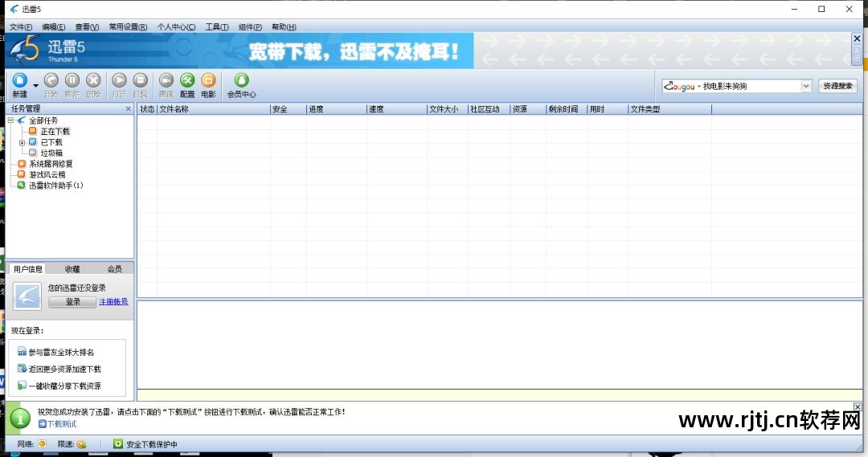
Task: Sort by the 速度 column header
Action: (397, 109)
